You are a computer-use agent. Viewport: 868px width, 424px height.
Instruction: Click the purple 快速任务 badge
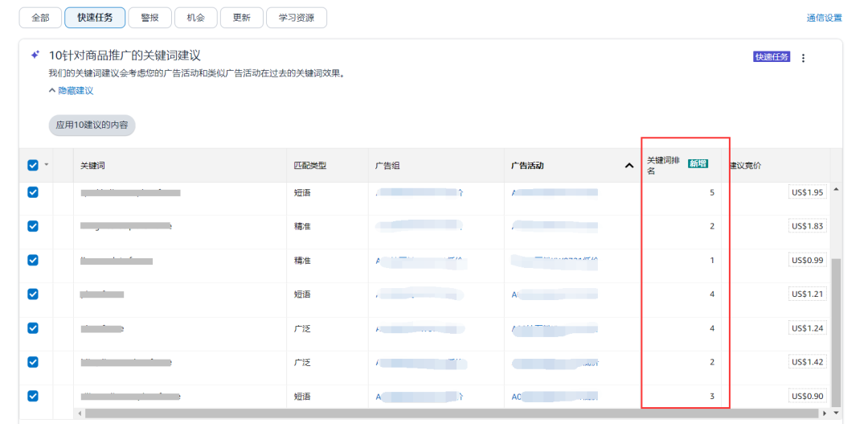pos(772,57)
